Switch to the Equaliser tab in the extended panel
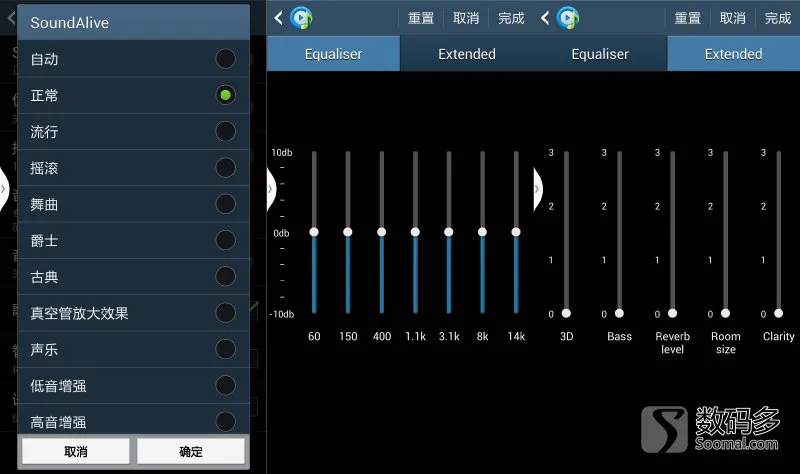The height and width of the screenshot is (474, 800). pyautogui.click(x=600, y=54)
